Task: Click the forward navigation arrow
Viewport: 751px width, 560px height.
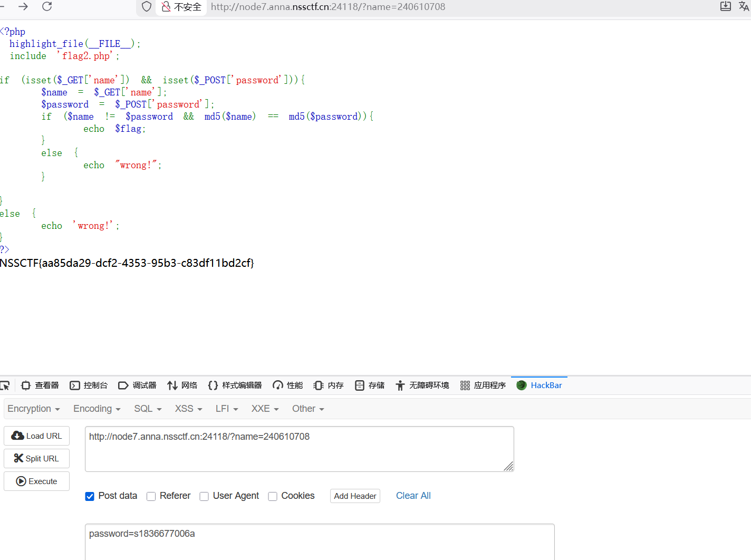Action: (23, 6)
